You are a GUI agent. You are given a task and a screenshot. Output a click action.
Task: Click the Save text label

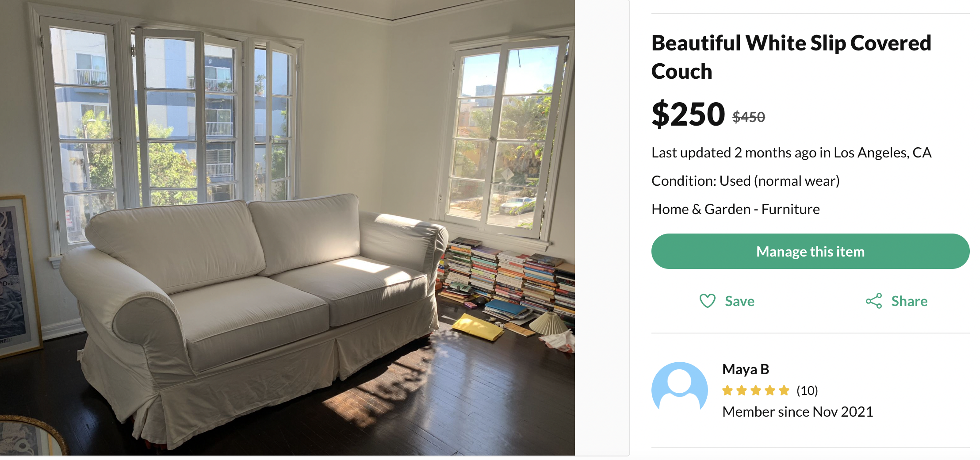(739, 301)
